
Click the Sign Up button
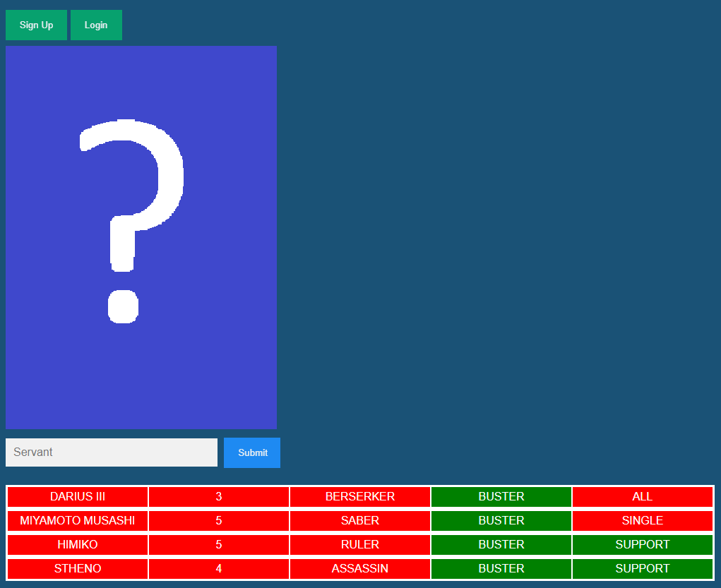coord(36,25)
